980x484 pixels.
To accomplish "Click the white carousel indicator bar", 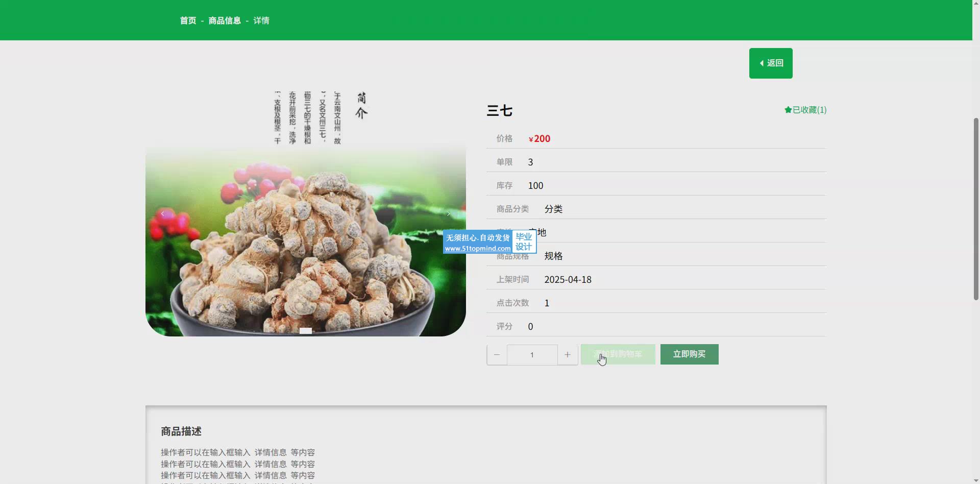I will pyautogui.click(x=305, y=331).
